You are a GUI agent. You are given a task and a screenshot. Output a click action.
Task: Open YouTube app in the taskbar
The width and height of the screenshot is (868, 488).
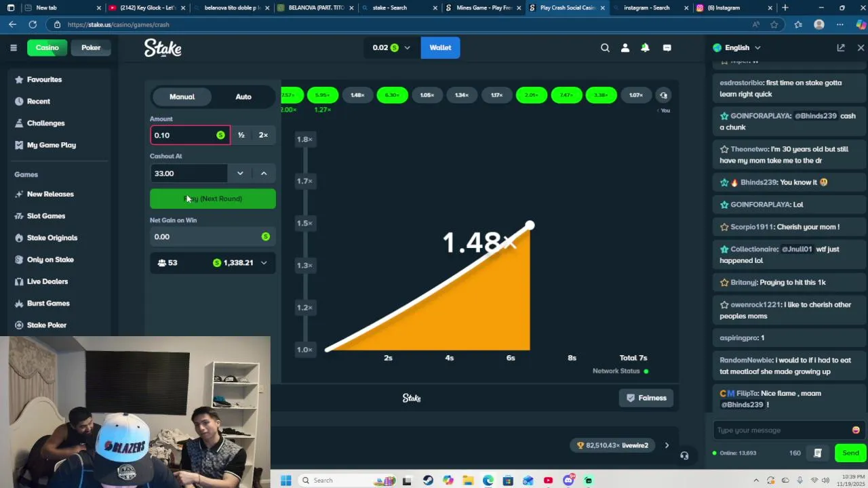[548, 481]
